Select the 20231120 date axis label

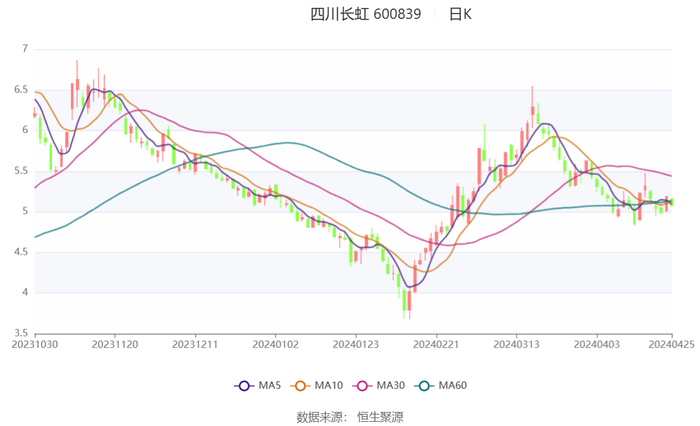click(x=115, y=344)
